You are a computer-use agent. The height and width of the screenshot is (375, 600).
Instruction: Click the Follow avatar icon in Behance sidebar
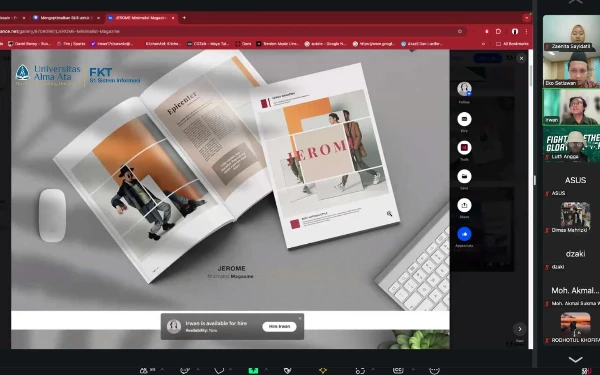click(464, 89)
